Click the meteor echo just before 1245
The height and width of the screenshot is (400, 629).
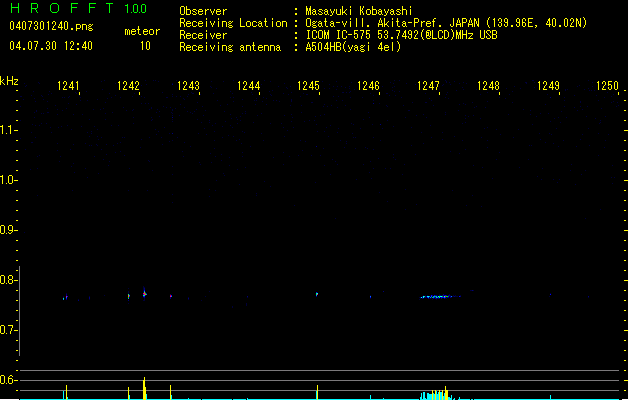317,294
